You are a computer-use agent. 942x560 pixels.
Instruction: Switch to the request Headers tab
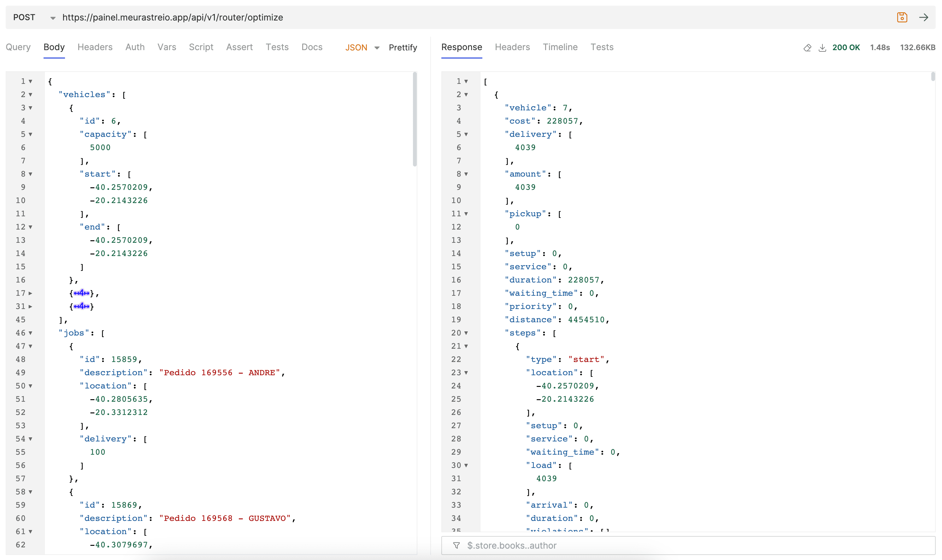[95, 47]
